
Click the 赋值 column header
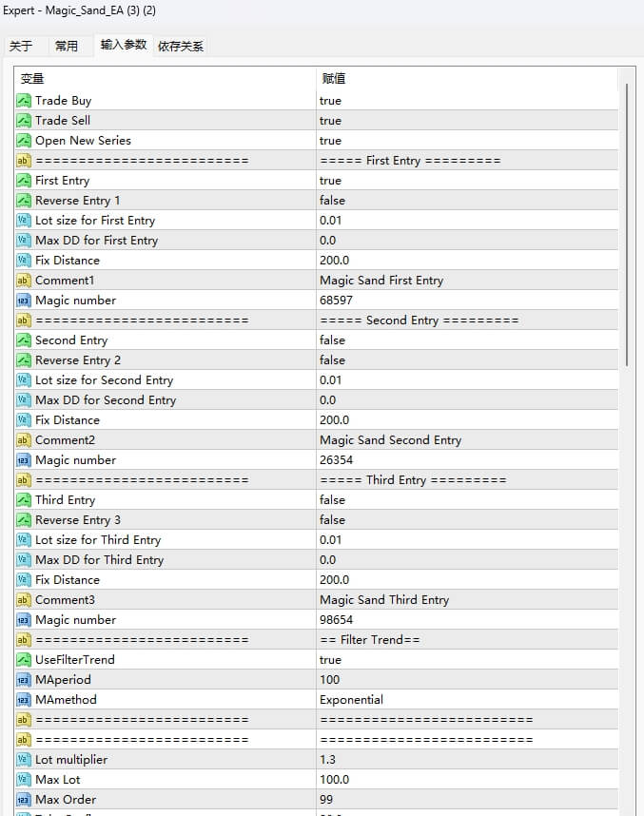333,78
